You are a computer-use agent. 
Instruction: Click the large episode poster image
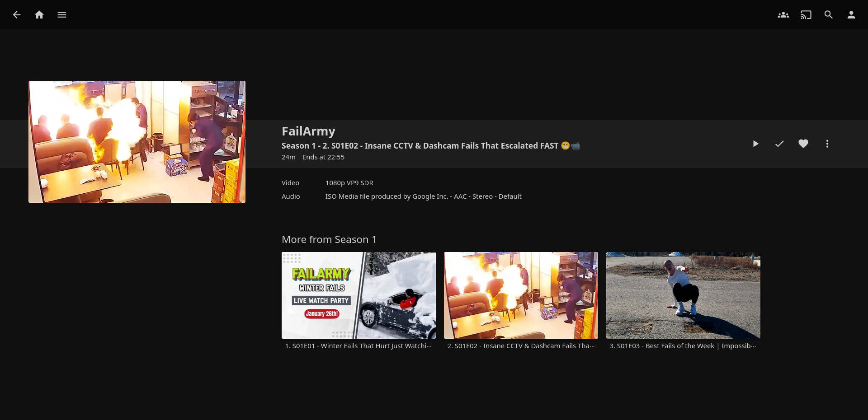pos(137,142)
